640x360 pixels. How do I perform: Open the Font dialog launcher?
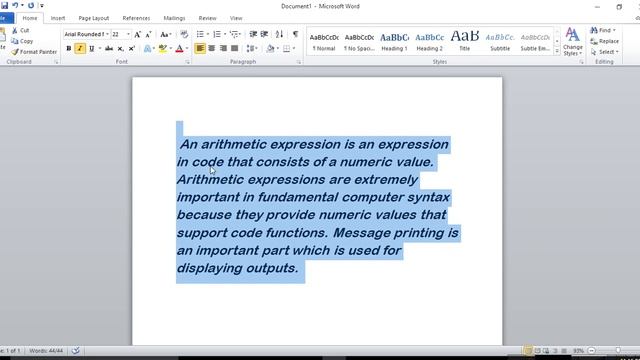(x=187, y=62)
